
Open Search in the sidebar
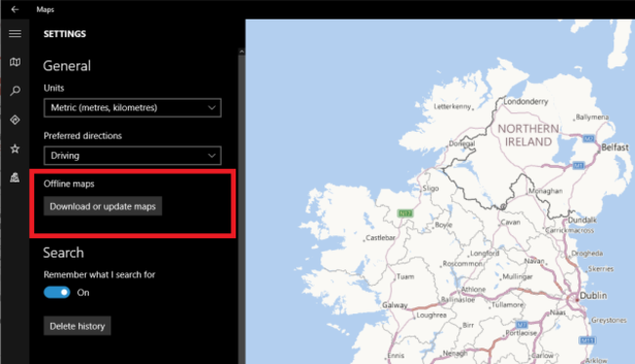(x=15, y=91)
